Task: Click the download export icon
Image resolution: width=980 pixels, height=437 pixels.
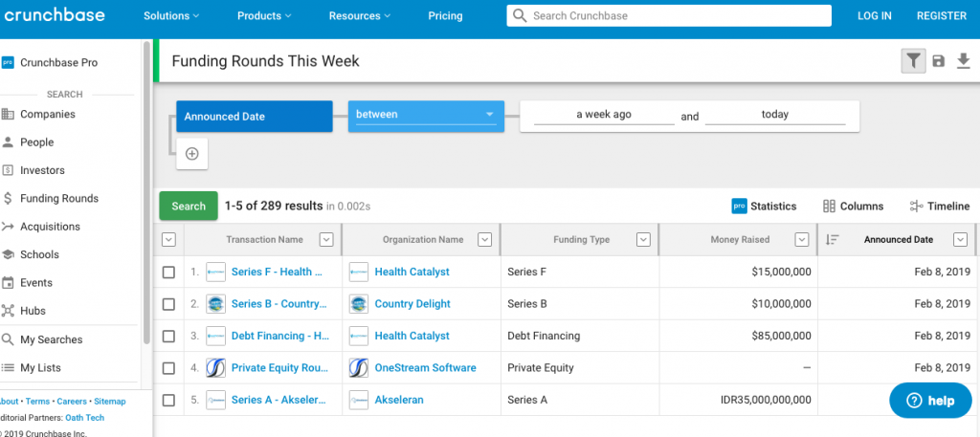Action: pos(963,60)
